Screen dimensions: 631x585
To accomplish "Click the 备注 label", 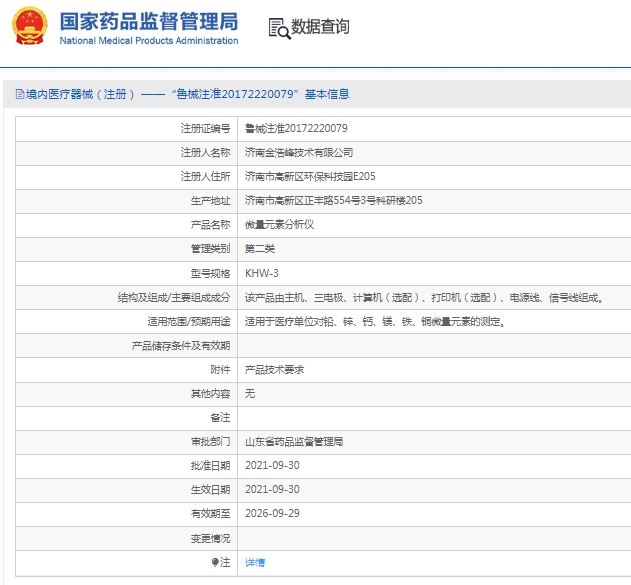I will [x=221, y=418].
